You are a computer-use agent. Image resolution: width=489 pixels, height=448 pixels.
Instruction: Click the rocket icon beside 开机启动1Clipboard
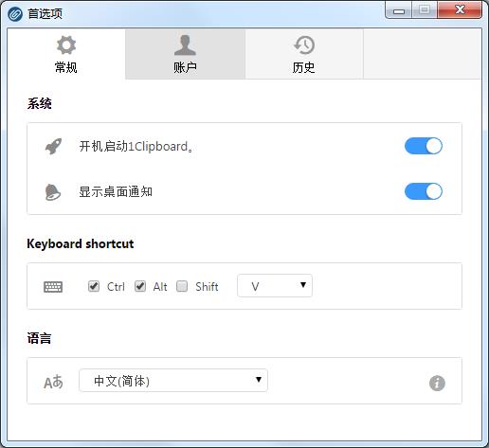click(x=53, y=146)
